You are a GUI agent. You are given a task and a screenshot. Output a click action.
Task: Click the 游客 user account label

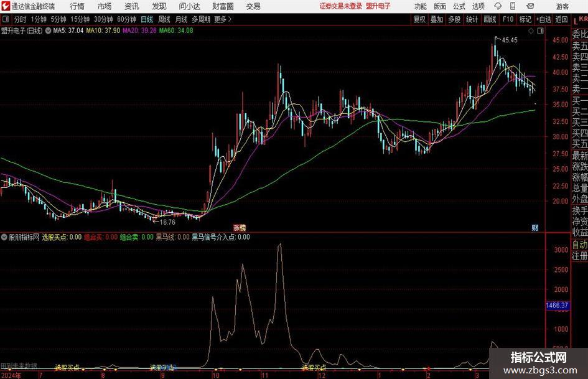pos(562,6)
